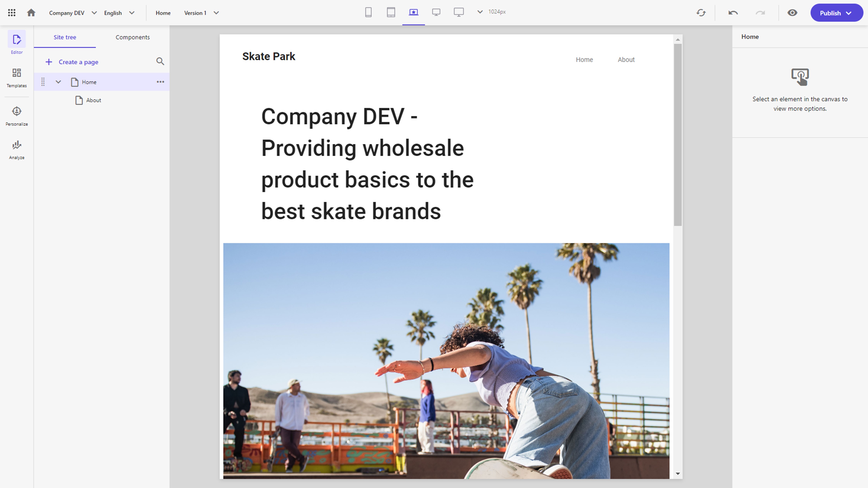The image size is (868, 488).
Task: Switch to mobile phone device preview
Action: 368,12
